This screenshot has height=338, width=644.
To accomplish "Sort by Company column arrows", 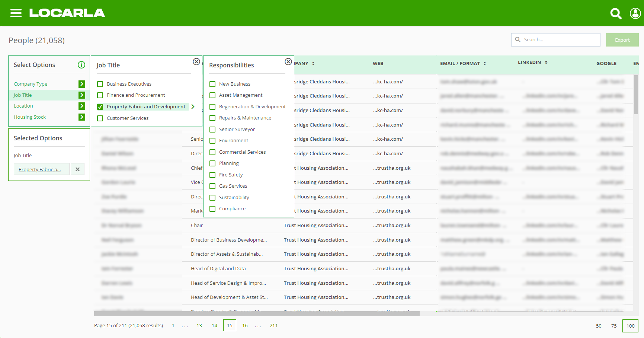I will 313,64.
